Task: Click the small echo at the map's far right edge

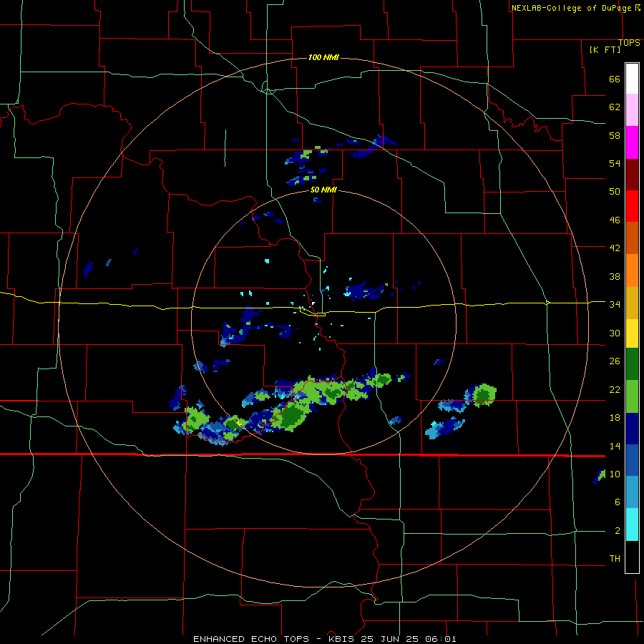Action: 599,477
